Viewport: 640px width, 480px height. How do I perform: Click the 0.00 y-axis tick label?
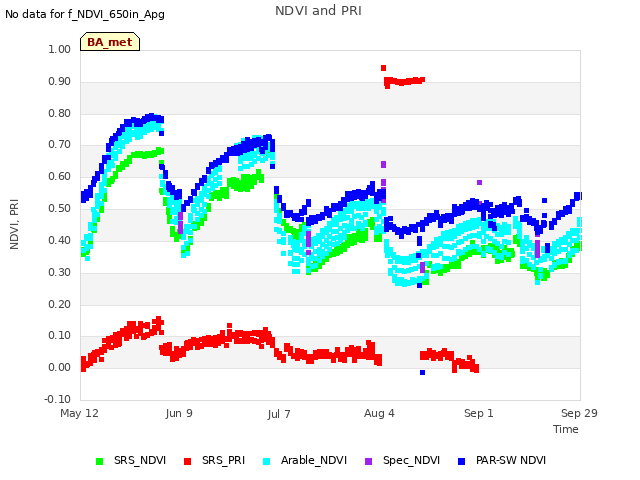60,367
